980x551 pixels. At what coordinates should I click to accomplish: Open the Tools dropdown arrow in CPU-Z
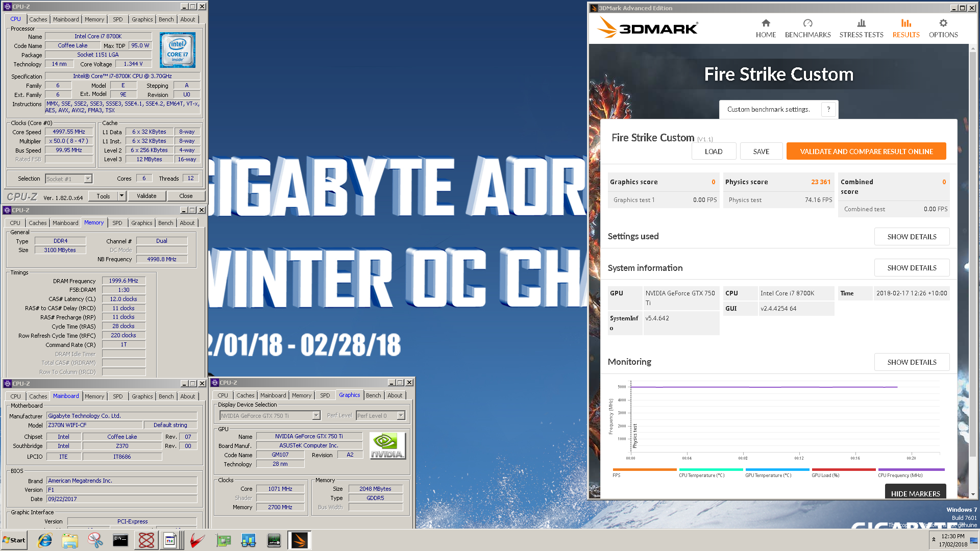pos(121,196)
